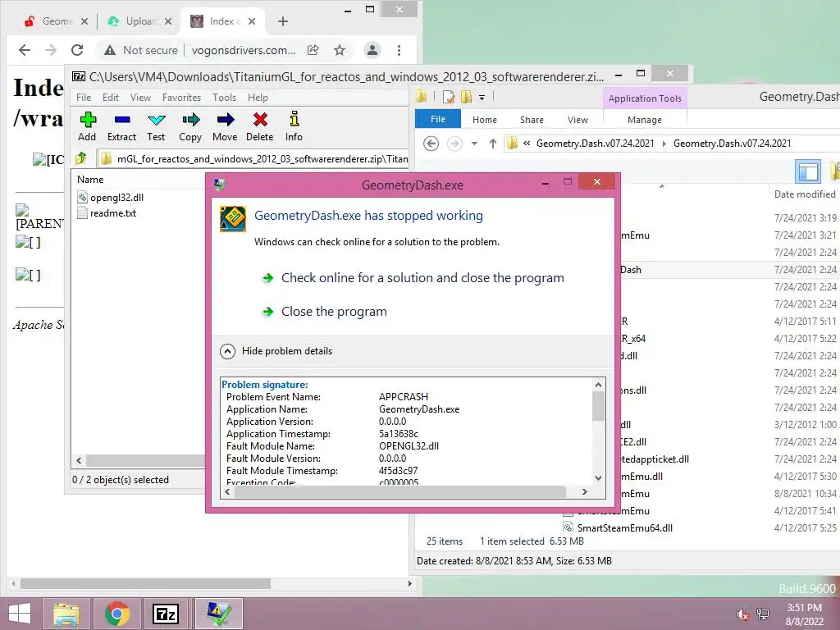
Task: Open File Explorer from the taskbar
Action: [66, 614]
